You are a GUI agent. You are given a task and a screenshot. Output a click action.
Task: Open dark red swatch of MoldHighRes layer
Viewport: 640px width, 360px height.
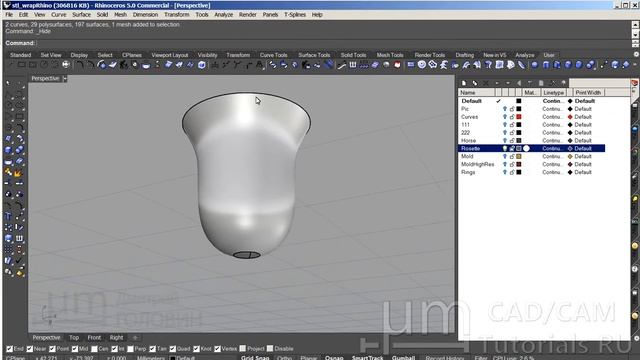pyautogui.click(x=519, y=164)
